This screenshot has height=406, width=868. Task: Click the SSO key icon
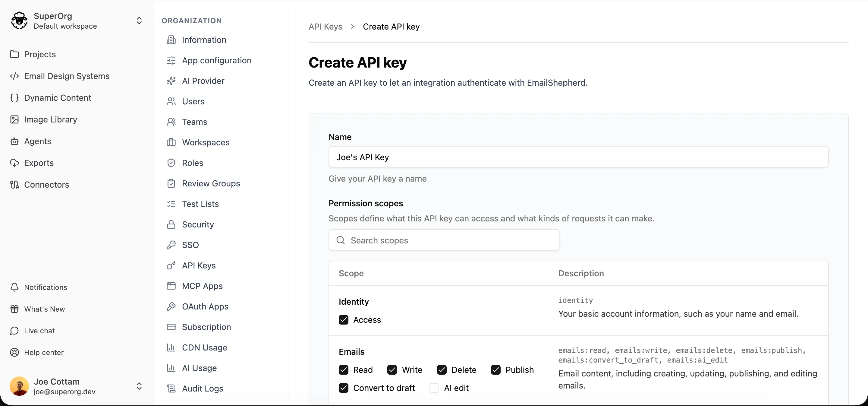point(171,245)
